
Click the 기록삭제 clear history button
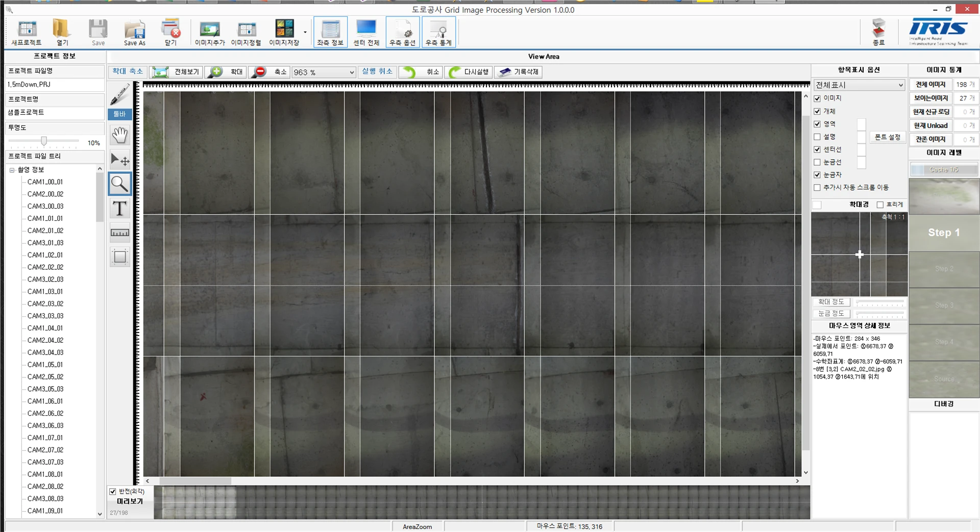pos(518,72)
